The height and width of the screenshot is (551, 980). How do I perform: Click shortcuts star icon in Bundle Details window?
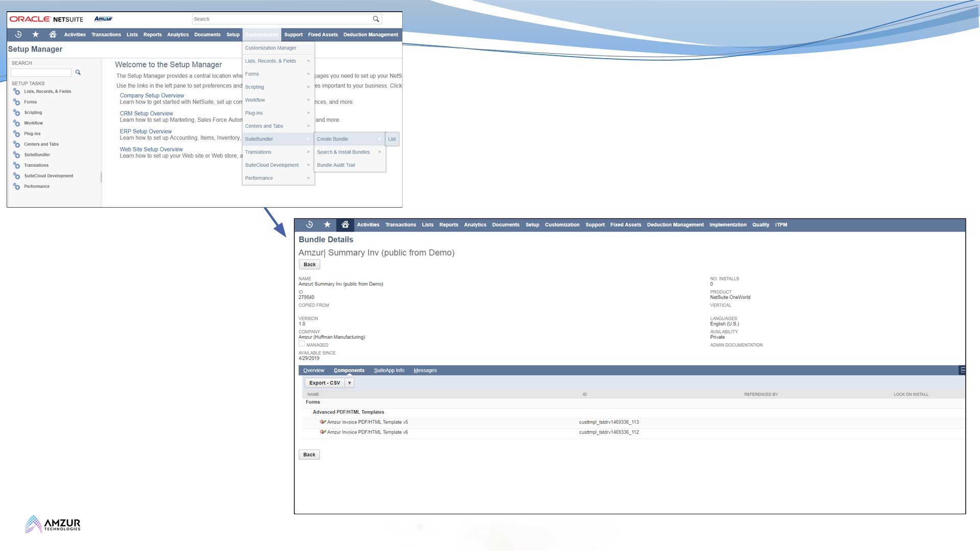[327, 224]
